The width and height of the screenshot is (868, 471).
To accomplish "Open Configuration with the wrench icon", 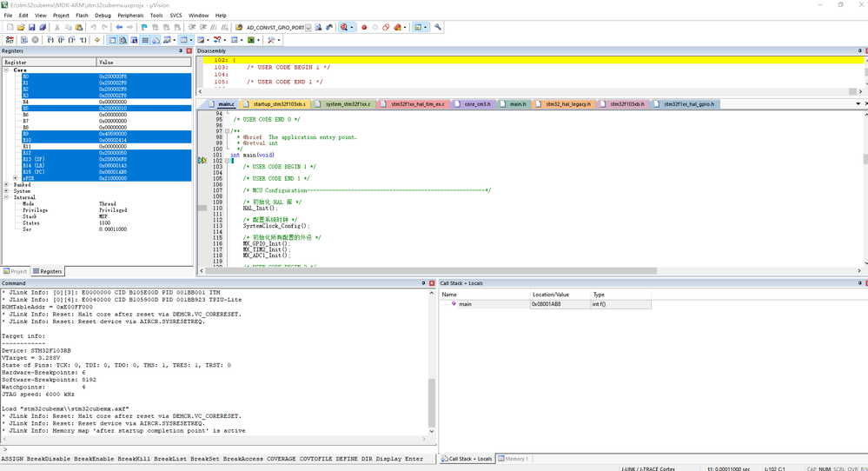I will pyautogui.click(x=437, y=27).
